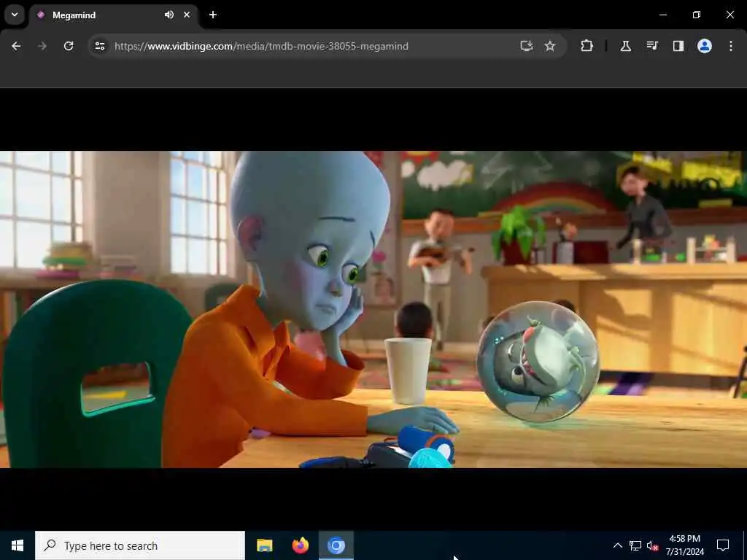Click the Type here to search box
The height and width of the screenshot is (560, 747).
(140, 545)
